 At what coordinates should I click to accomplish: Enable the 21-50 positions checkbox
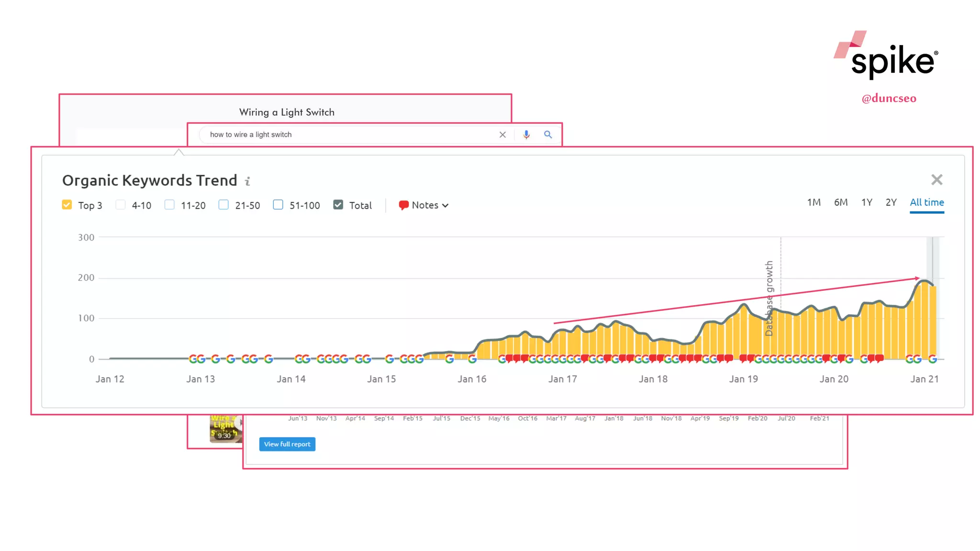pyautogui.click(x=223, y=205)
